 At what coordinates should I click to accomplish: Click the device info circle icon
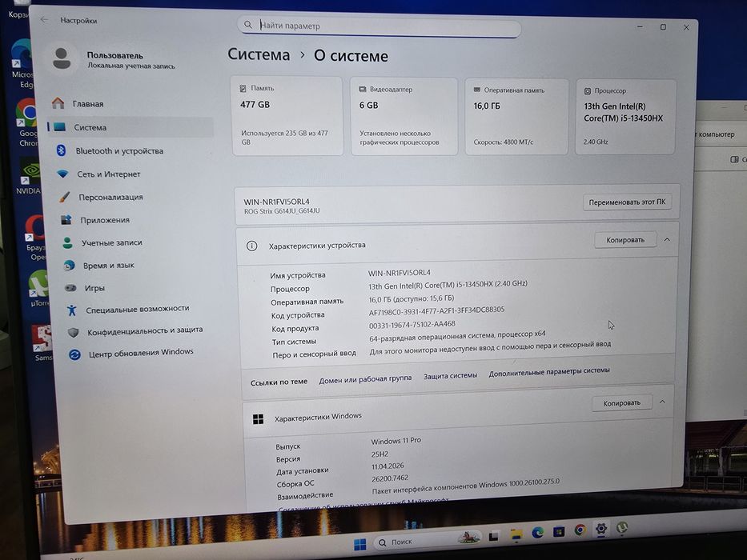point(251,246)
